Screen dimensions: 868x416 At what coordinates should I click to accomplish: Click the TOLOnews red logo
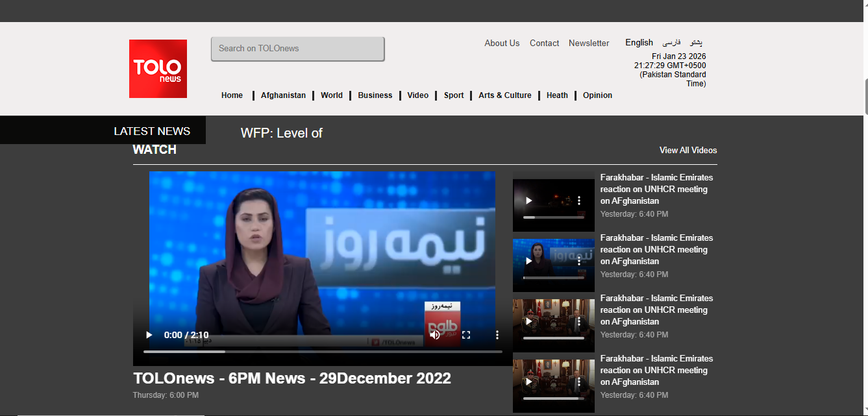(158, 69)
